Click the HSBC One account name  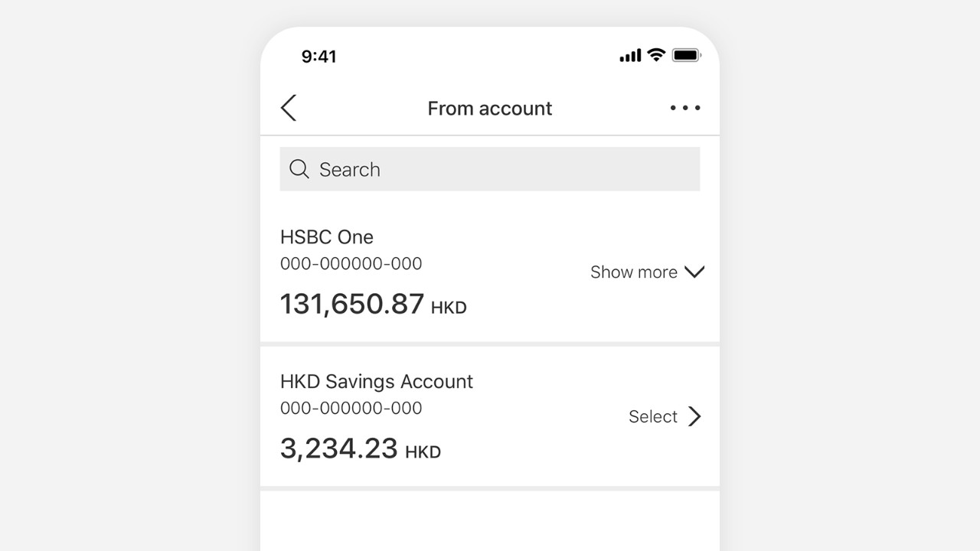coord(327,236)
